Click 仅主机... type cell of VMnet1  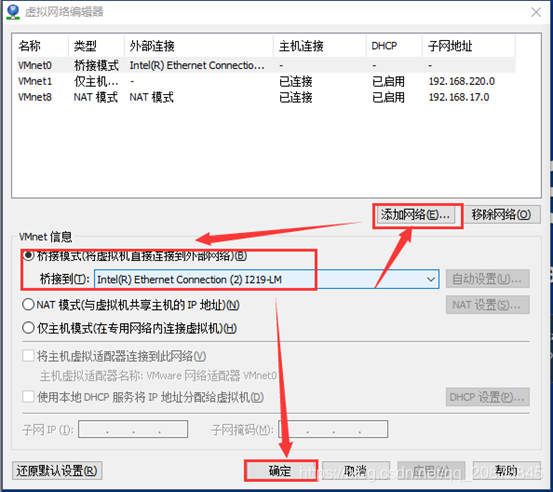96,81
